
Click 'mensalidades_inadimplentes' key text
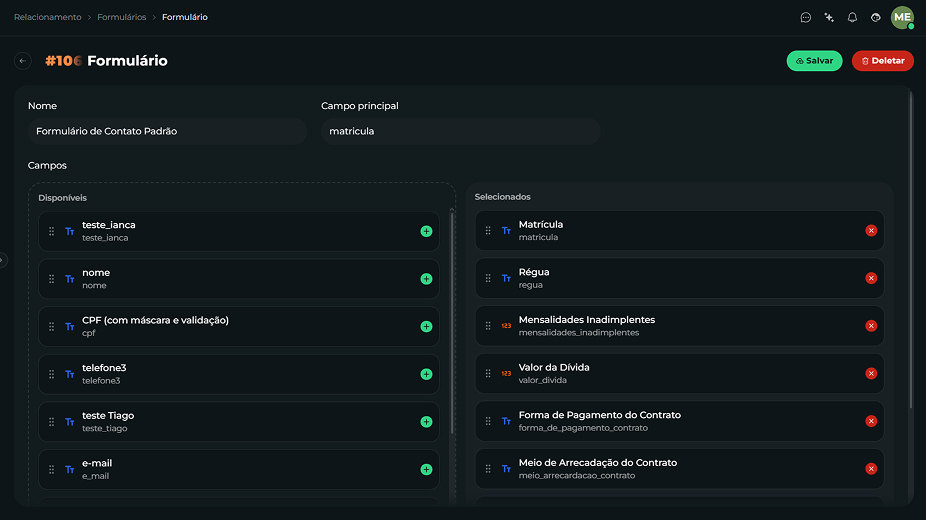point(579,333)
